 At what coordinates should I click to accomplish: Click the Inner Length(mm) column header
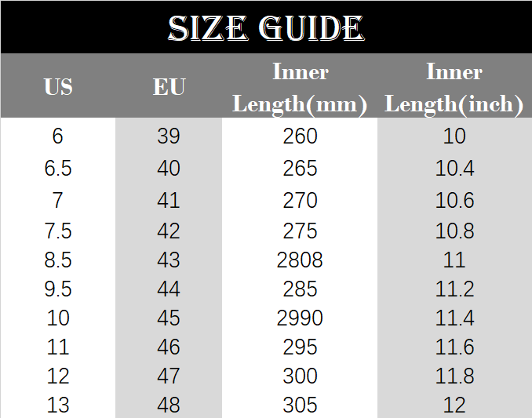point(300,88)
